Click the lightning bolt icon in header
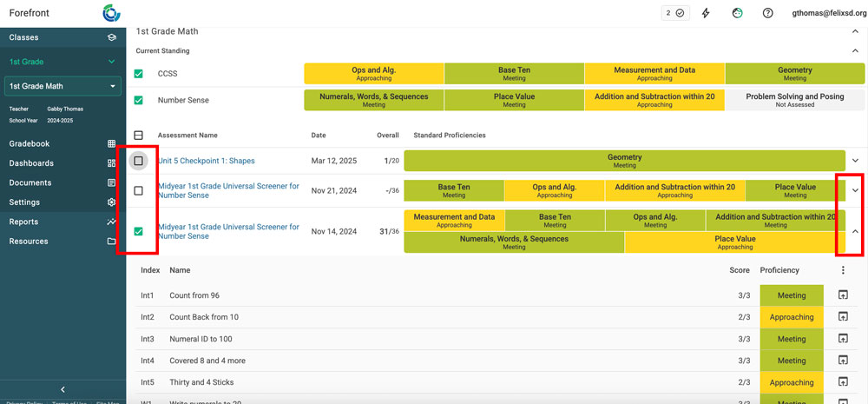 coord(706,13)
